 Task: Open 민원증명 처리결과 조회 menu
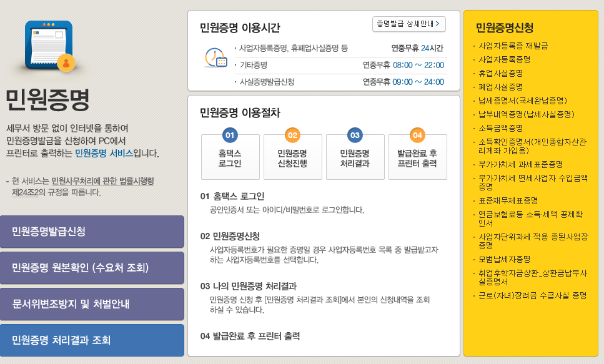pos(92,340)
